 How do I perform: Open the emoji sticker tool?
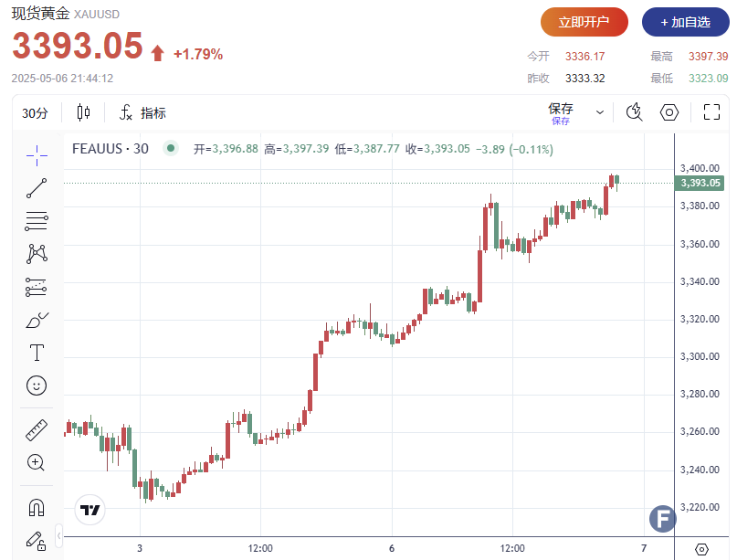click(37, 386)
